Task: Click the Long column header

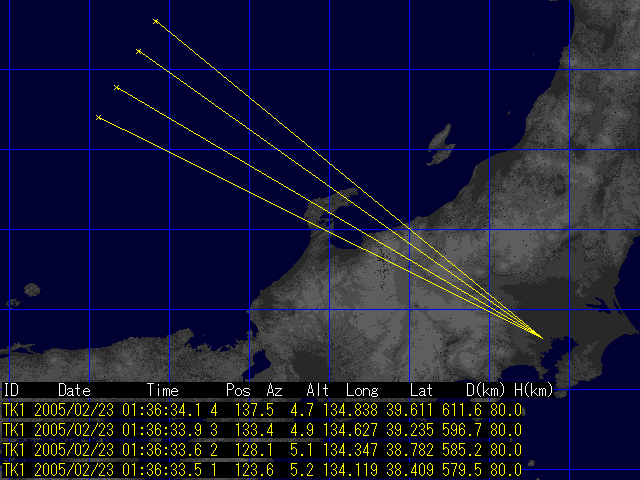Action: pyautogui.click(x=362, y=389)
